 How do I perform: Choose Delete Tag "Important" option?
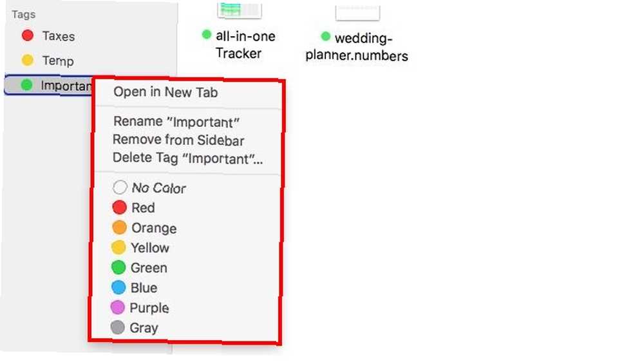point(187,158)
